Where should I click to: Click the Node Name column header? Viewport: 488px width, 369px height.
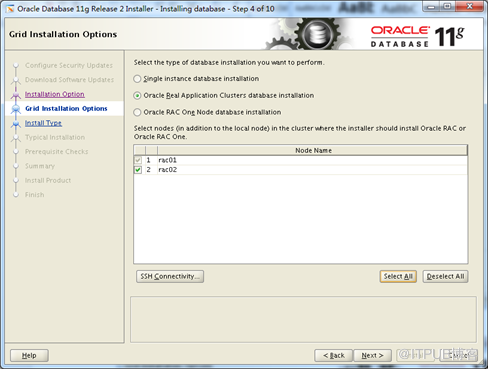313,151
